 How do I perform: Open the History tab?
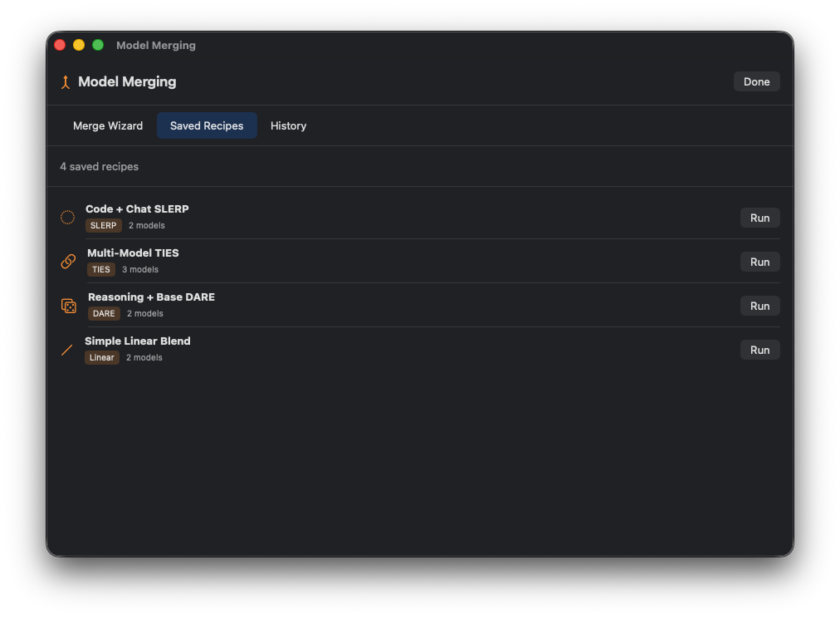click(288, 126)
